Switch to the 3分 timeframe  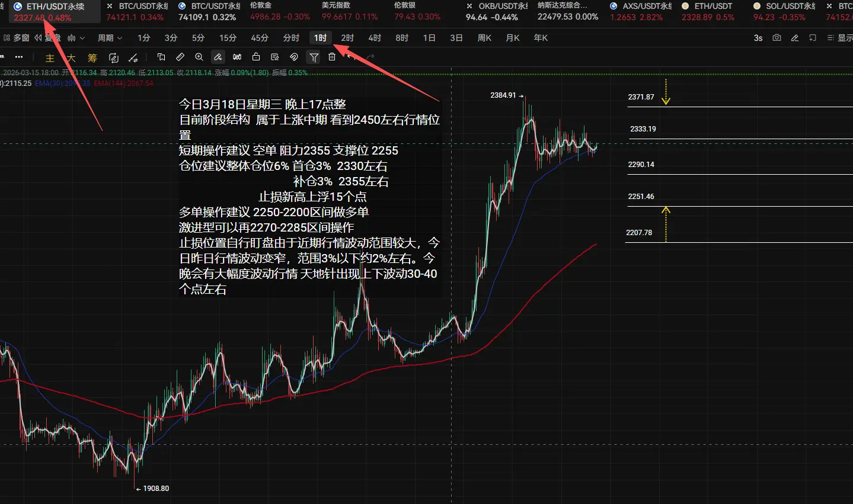(x=171, y=38)
